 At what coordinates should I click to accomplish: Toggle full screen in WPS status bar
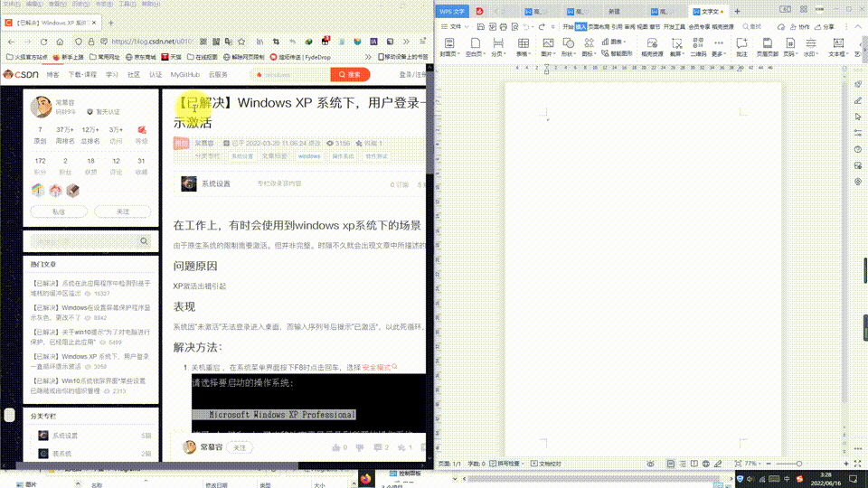[x=857, y=464]
